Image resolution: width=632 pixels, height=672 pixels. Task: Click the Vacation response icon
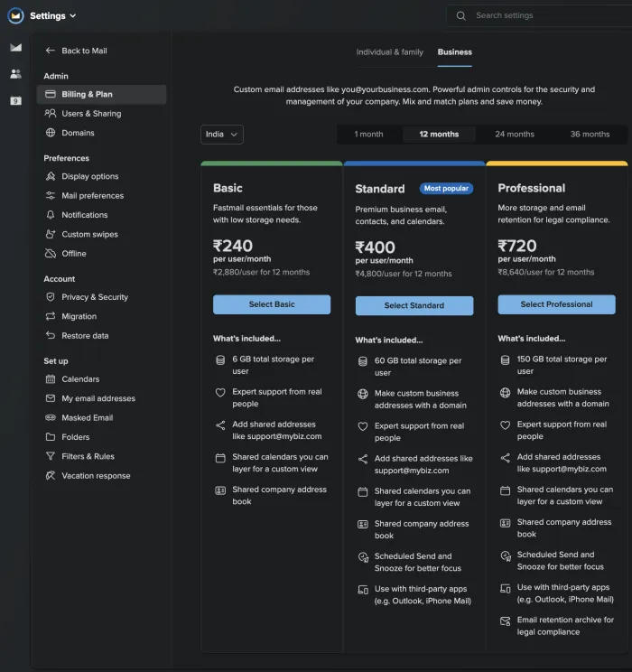click(x=51, y=475)
